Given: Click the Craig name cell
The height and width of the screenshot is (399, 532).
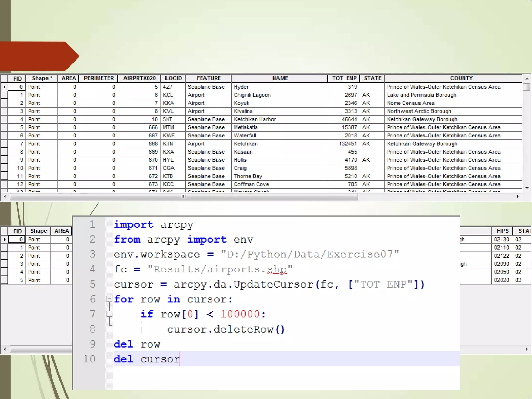Looking at the screenshot, I should pyautogui.click(x=280, y=168).
